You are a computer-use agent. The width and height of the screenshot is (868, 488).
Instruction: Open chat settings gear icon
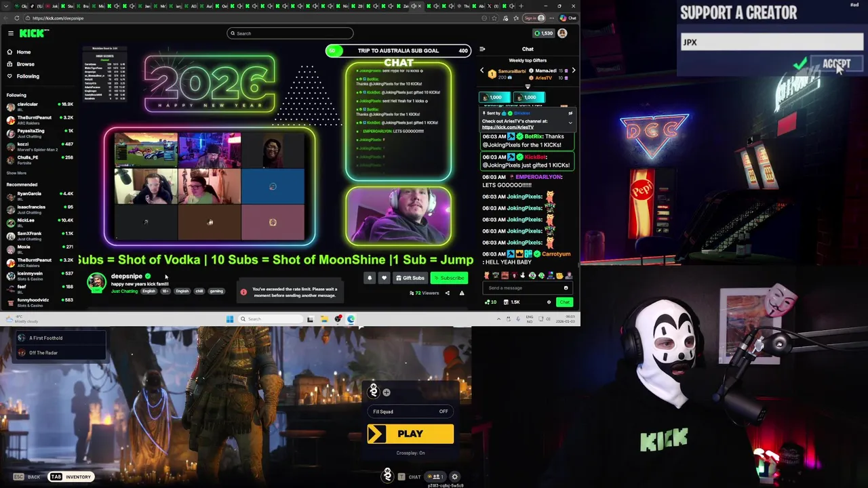point(549,302)
